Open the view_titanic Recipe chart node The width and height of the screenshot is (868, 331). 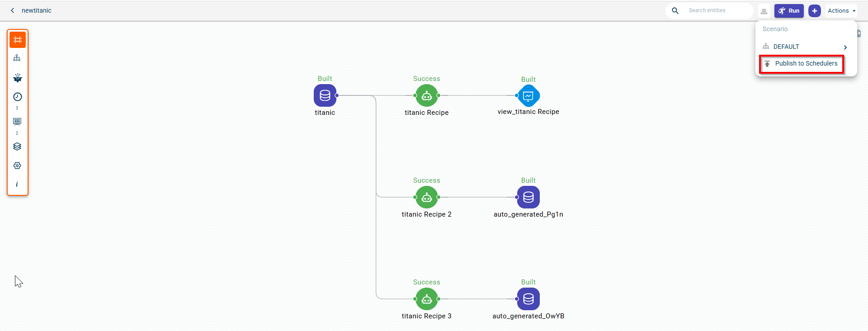tap(528, 96)
